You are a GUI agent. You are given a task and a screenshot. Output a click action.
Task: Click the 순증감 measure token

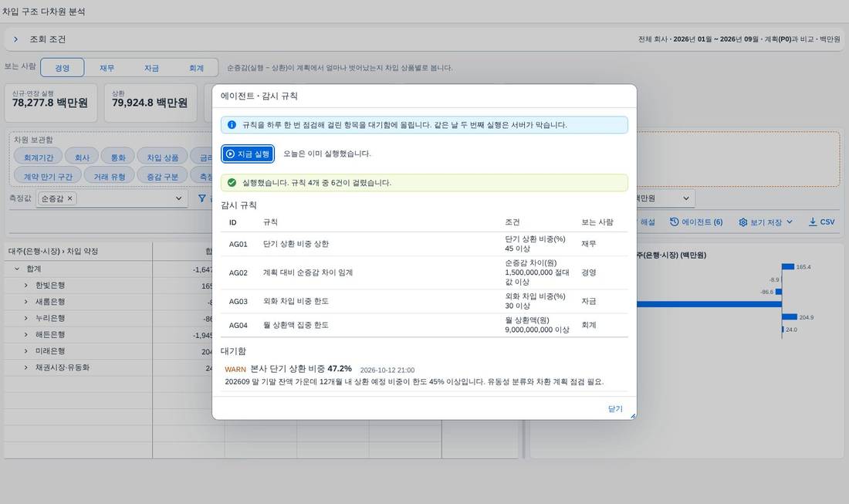57,198
